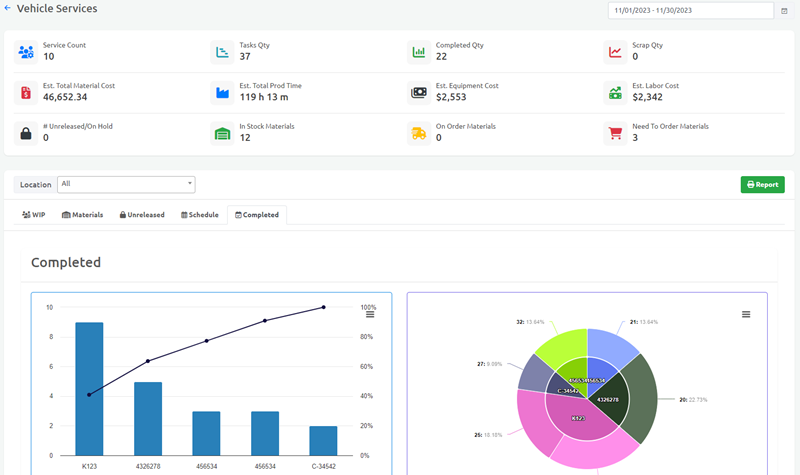Click the Completed section heading
Screen dimensions: 800x475
coord(66,262)
